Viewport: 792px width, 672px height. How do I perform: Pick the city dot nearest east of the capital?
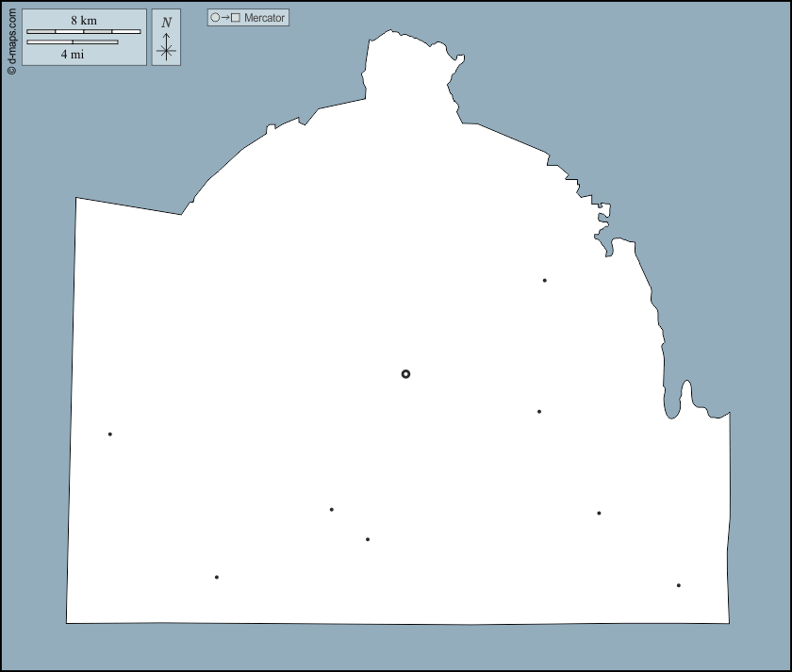(x=539, y=412)
